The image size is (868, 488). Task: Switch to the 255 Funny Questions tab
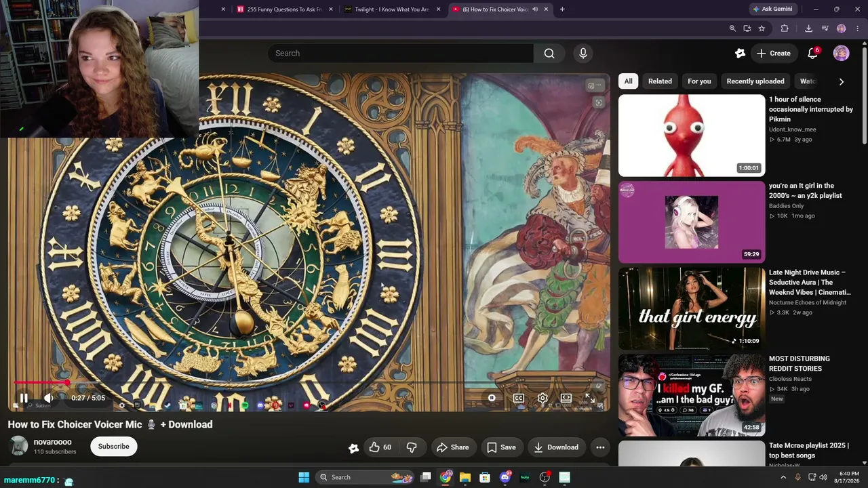(284, 9)
